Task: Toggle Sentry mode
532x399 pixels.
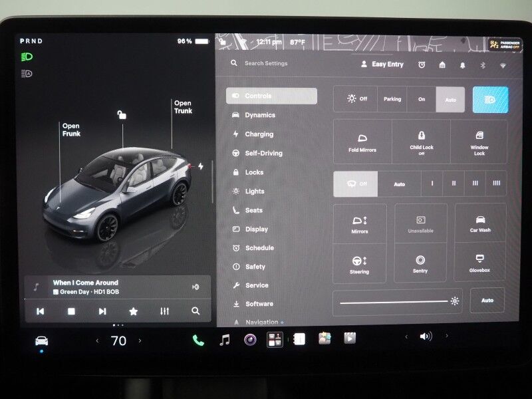Action: pos(420,263)
